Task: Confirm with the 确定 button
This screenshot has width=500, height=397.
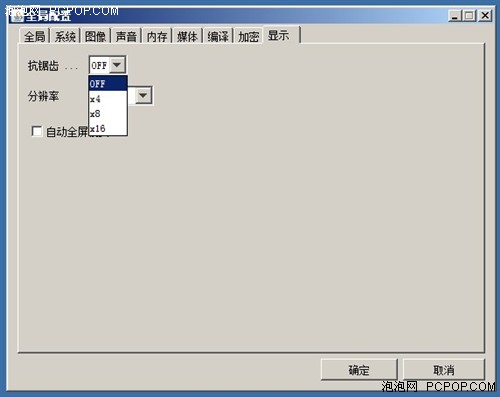Action: 359,370
